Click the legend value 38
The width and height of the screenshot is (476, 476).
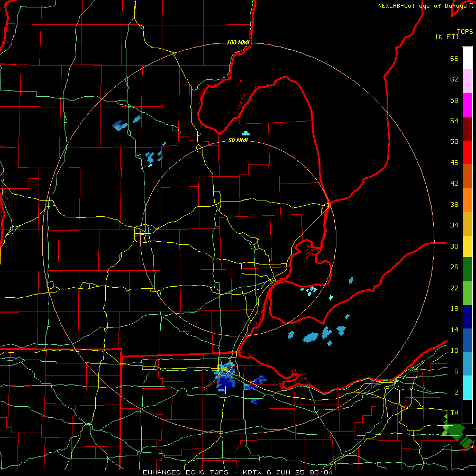pos(454,204)
